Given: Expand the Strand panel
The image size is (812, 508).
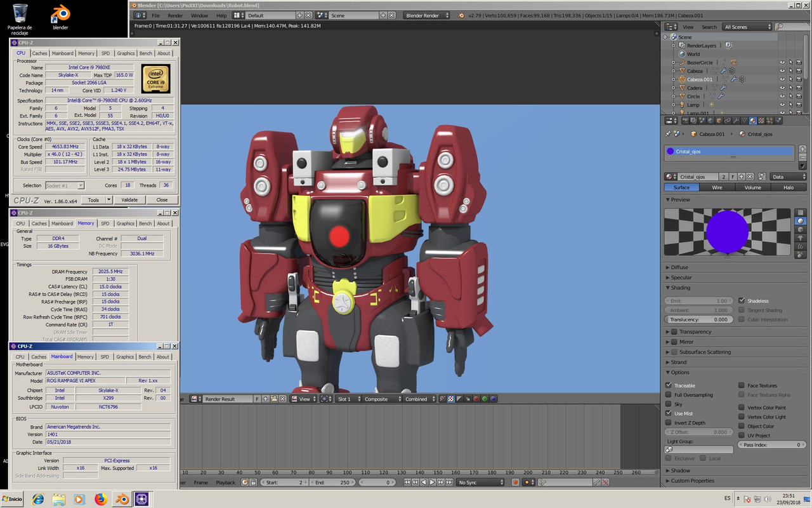Looking at the screenshot, I should pyautogui.click(x=668, y=362).
